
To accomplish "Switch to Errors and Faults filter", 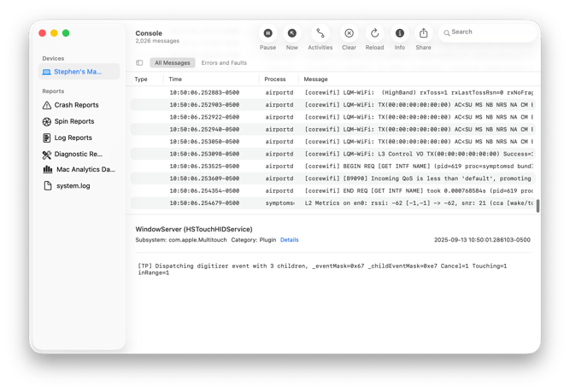I will pos(224,63).
